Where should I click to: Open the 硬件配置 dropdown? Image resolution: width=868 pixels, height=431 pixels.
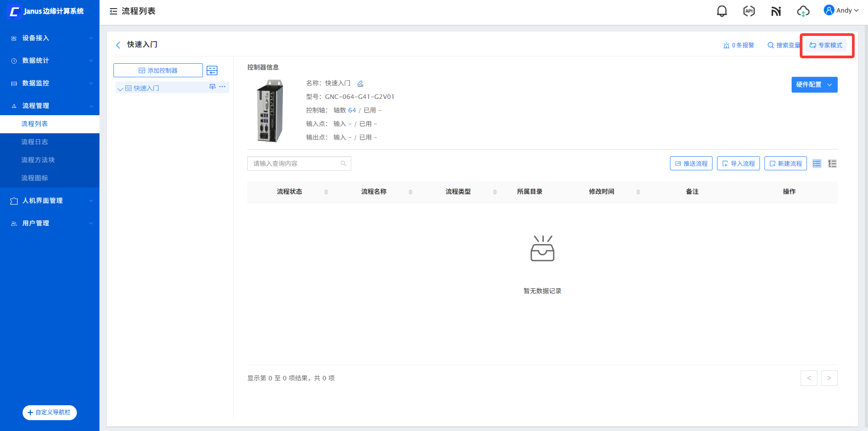click(x=814, y=85)
